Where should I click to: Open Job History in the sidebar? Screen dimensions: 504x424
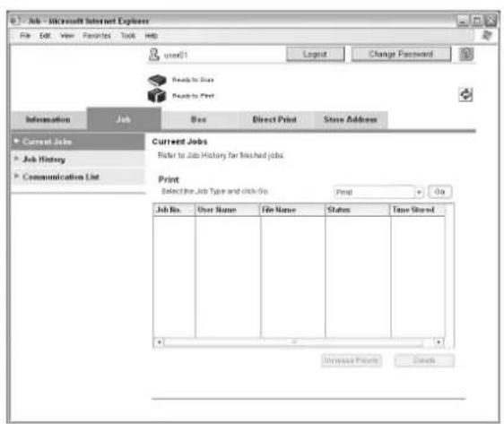point(78,159)
